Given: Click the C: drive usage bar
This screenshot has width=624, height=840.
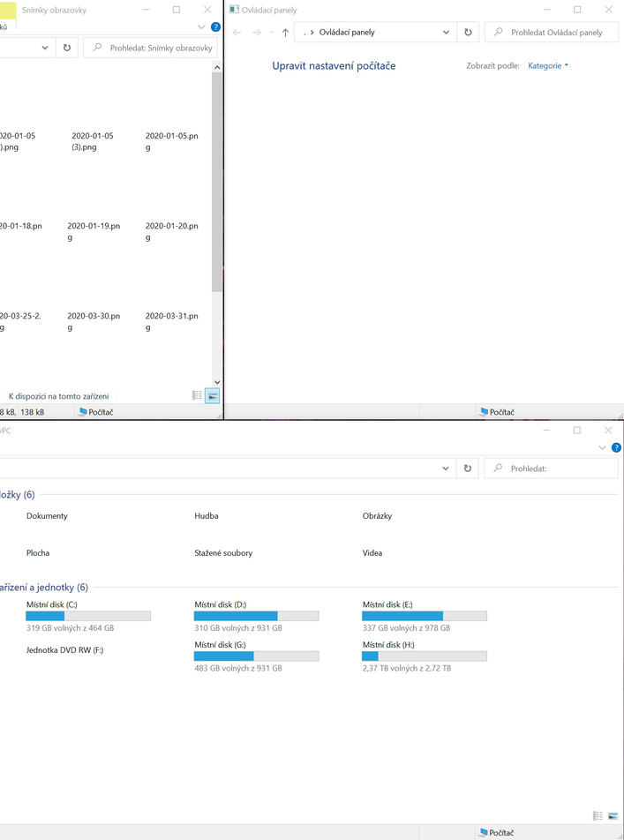Looking at the screenshot, I should 88,616.
